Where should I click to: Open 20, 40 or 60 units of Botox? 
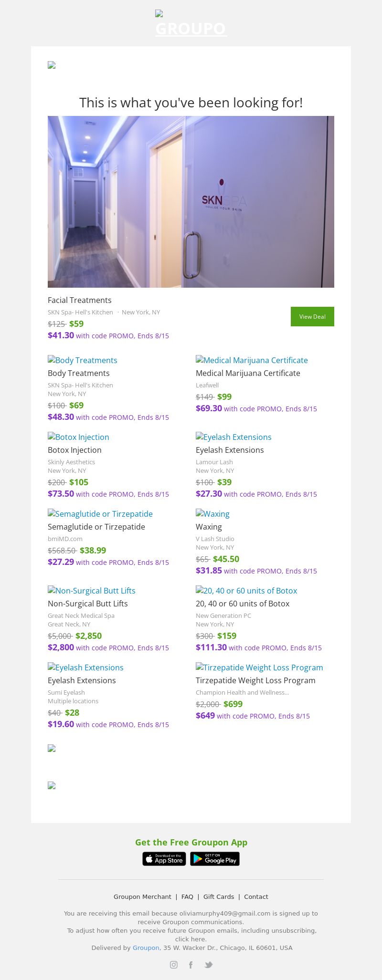point(243,604)
